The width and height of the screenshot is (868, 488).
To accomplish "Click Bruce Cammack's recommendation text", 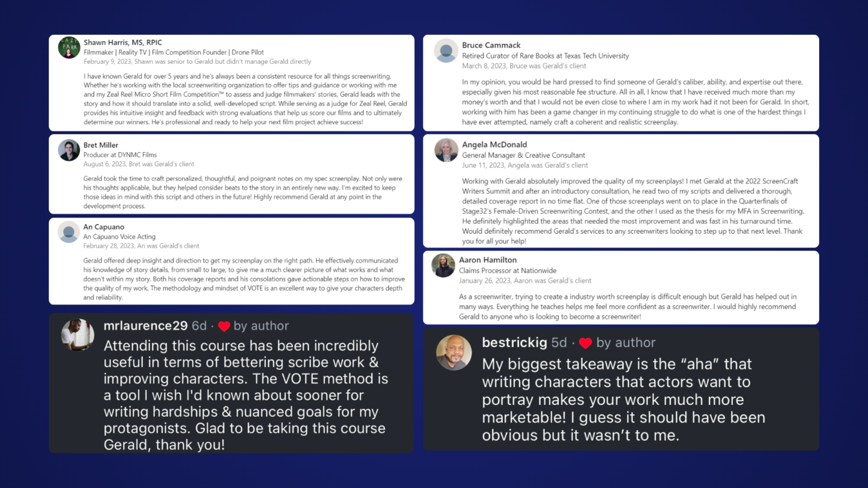I will (633, 102).
